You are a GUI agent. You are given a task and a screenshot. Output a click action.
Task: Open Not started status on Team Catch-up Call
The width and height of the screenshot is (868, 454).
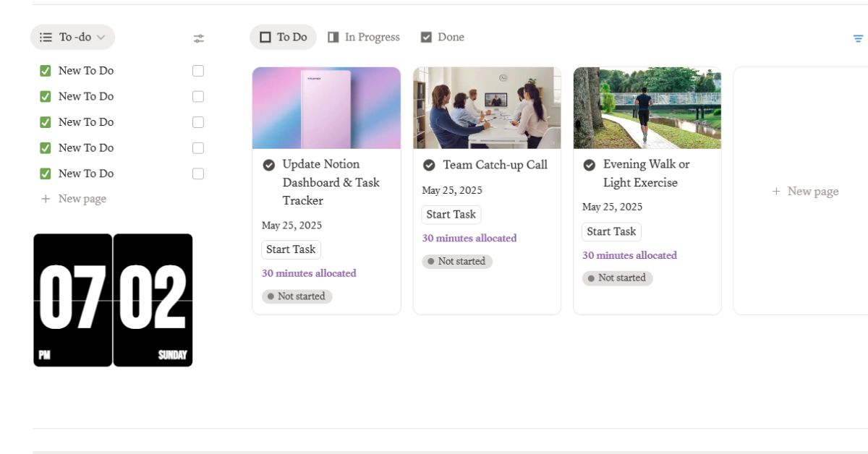tap(457, 261)
